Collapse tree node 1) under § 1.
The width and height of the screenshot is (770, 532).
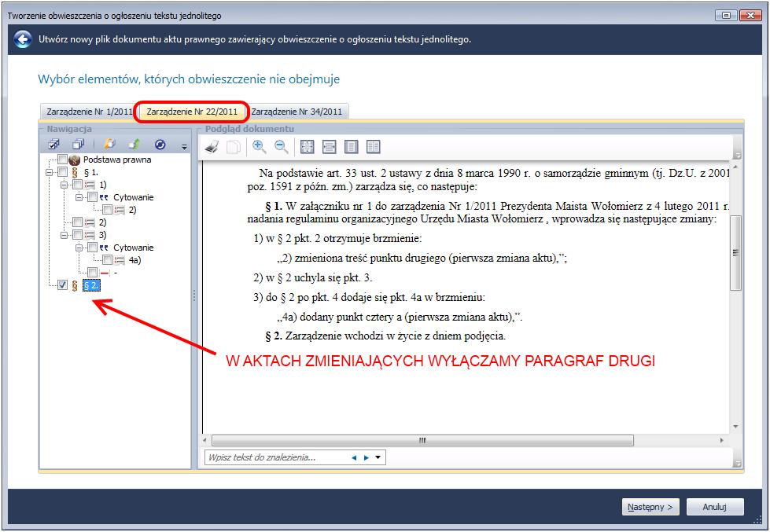pyautogui.click(x=64, y=185)
